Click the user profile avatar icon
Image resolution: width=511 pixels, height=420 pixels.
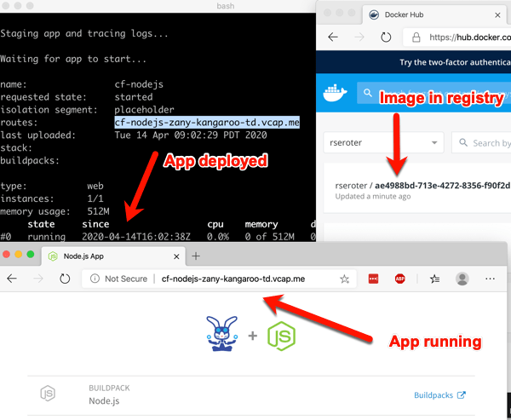[x=462, y=279]
